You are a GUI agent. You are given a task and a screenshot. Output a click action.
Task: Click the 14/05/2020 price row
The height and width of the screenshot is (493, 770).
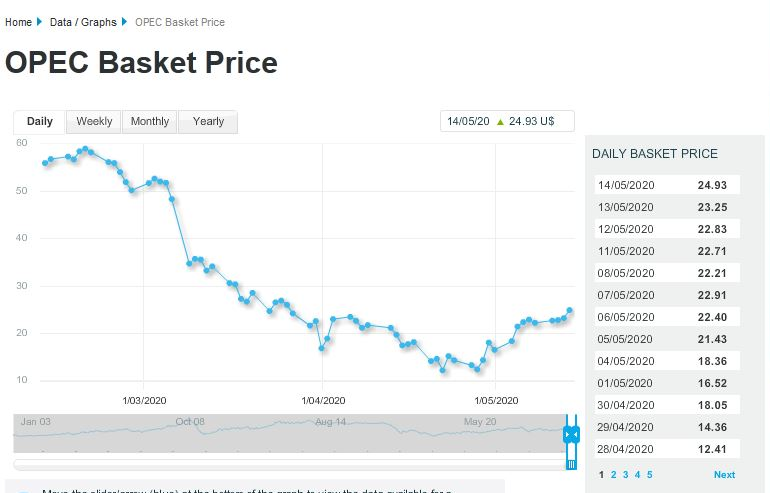(x=667, y=185)
